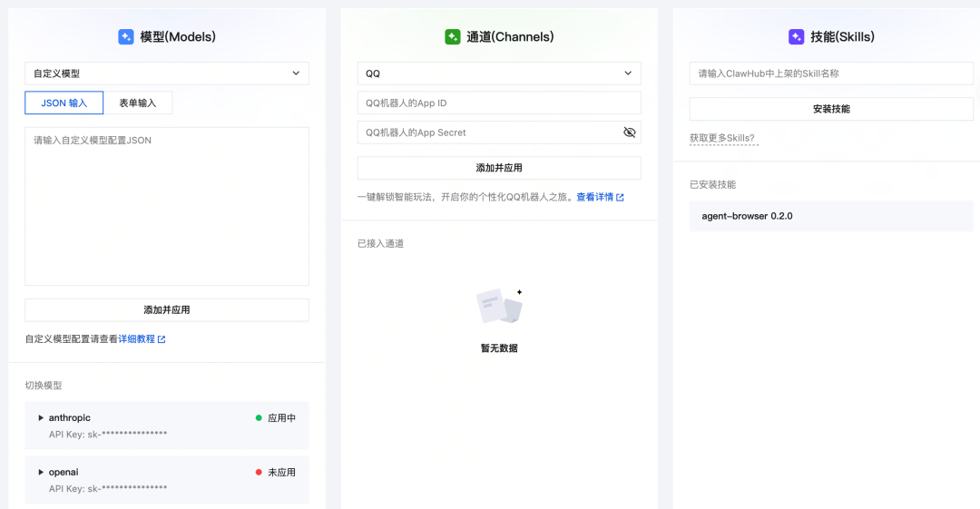Viewport: 980px width, 509px height.
Task: Click the 通道(Channels) heading
Action: [x=510, y=37]
